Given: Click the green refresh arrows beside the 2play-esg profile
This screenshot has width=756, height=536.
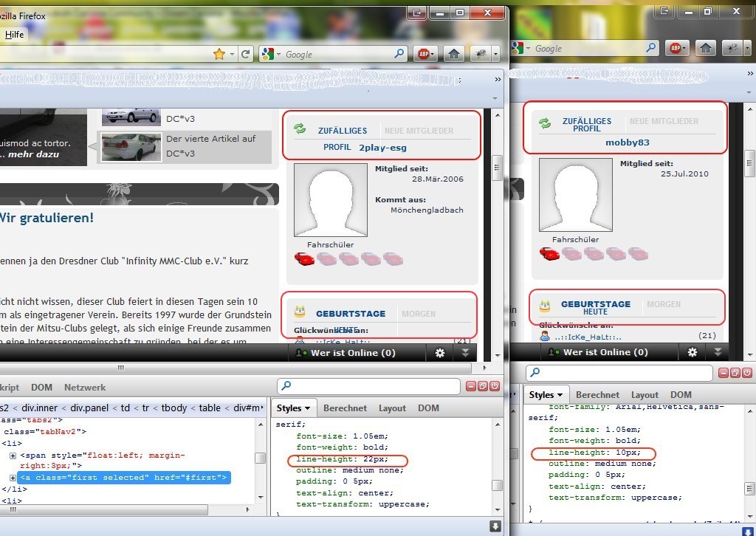Looking at the screenshot, I should tap(300, 128).
